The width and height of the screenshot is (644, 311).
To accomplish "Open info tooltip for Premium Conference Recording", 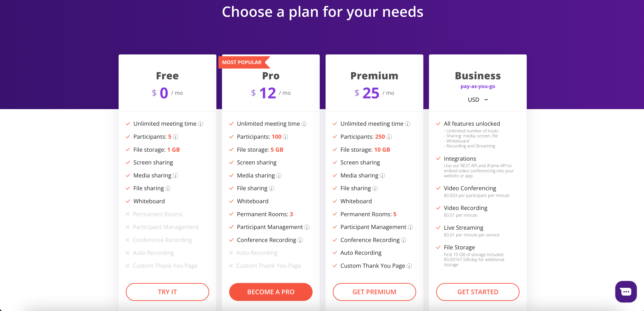I will coord(403,240).
